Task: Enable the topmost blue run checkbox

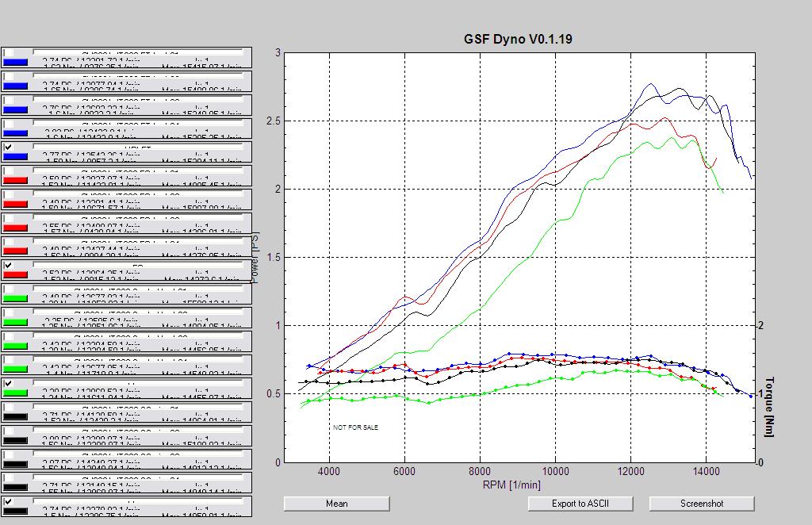Action: coord(8,53)
